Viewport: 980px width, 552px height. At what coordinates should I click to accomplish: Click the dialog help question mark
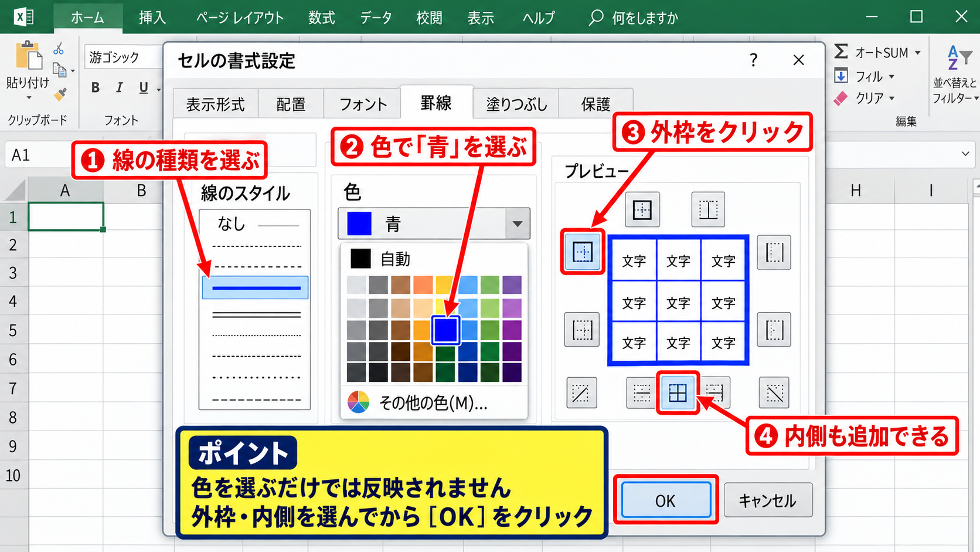[x=753, y=60]
